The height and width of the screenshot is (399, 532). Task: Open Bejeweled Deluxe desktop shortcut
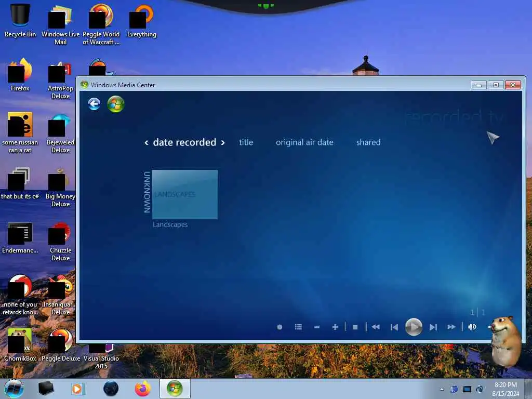point(60,132)
